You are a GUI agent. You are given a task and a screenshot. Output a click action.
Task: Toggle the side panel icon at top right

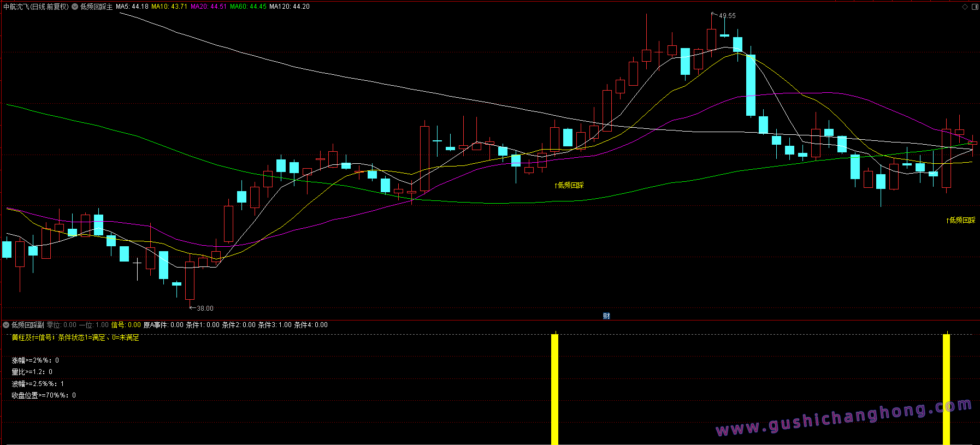tap(975, 7)
